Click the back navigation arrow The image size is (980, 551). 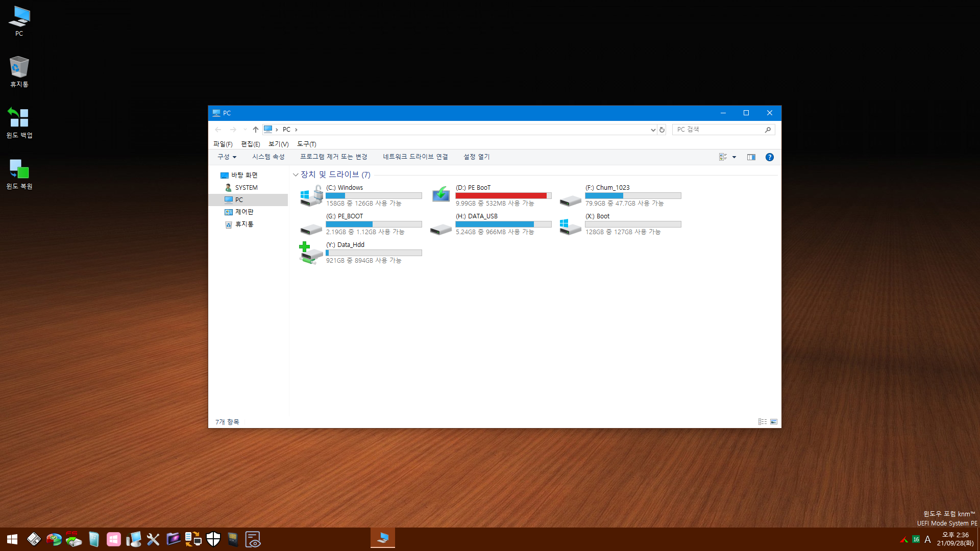(218, 130)
